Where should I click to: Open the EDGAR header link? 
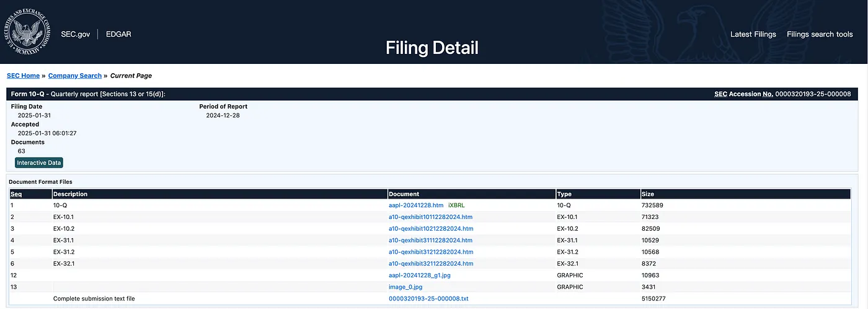click(117, 34)
